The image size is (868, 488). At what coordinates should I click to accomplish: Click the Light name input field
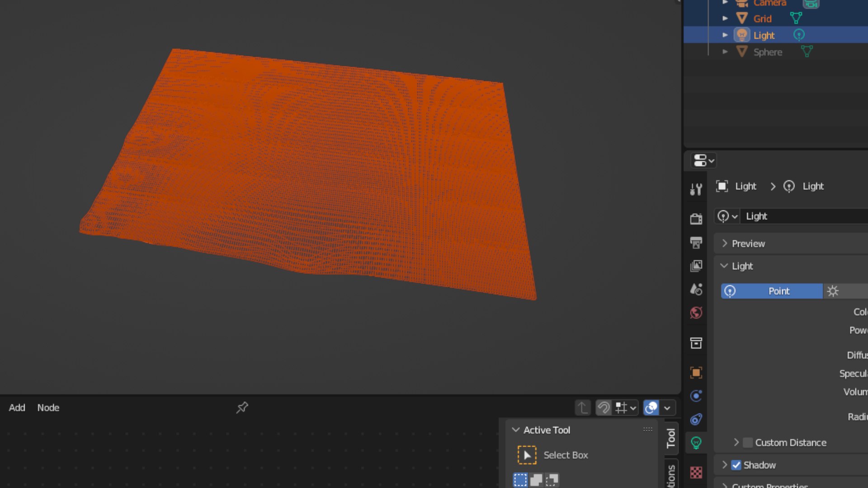coord(805,216)
